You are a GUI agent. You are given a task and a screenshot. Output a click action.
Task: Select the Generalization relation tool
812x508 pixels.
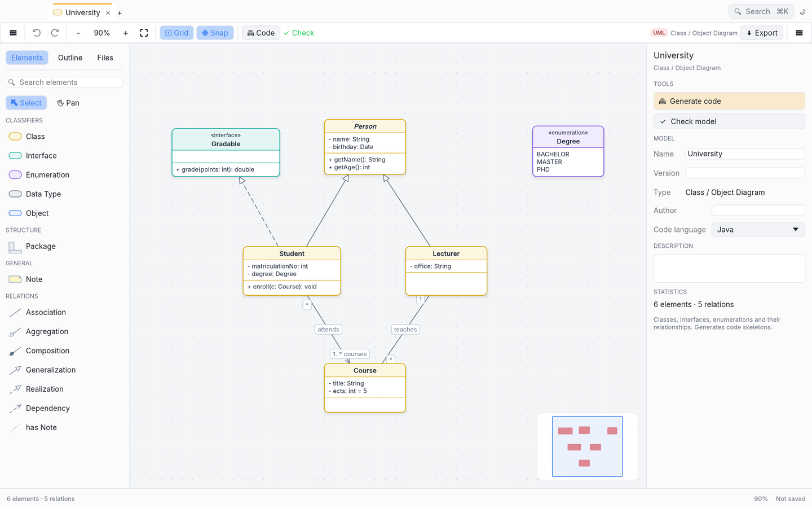coord(51,370)
